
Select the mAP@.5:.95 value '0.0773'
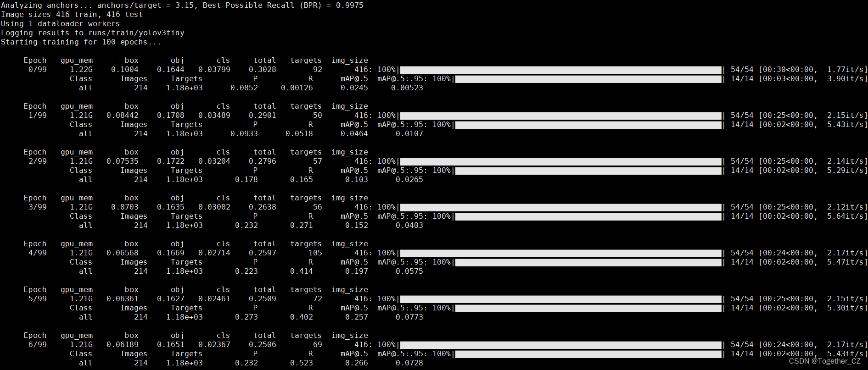(409, 317)
